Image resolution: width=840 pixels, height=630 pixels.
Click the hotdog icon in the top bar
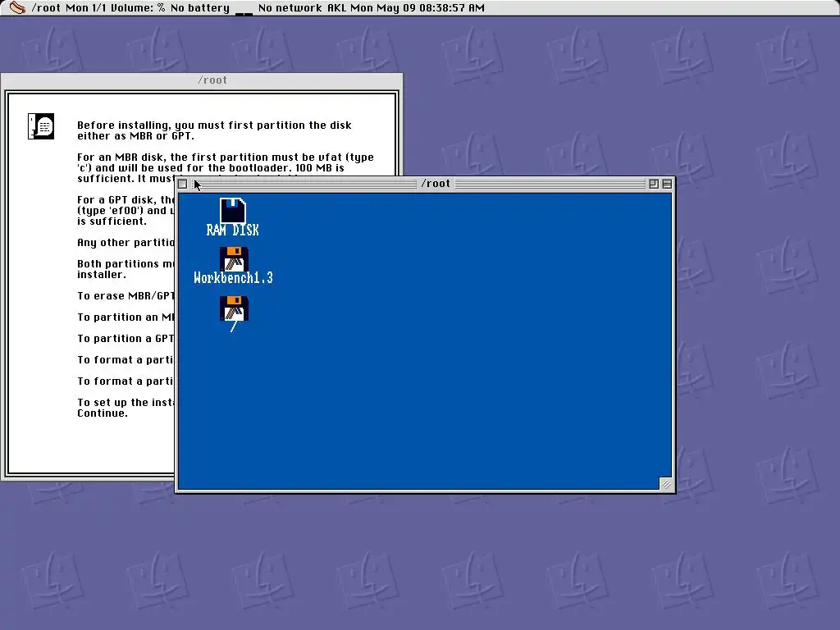tap(17, 7)
